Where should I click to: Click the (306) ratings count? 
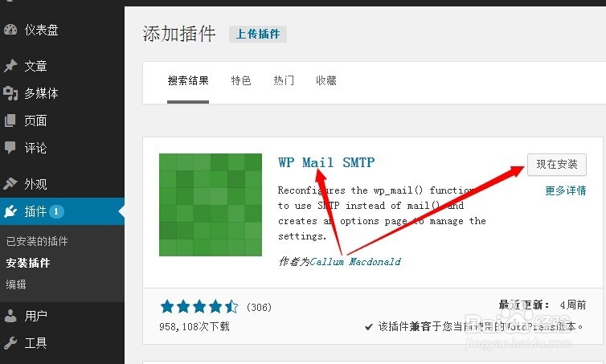pos(259,307)
